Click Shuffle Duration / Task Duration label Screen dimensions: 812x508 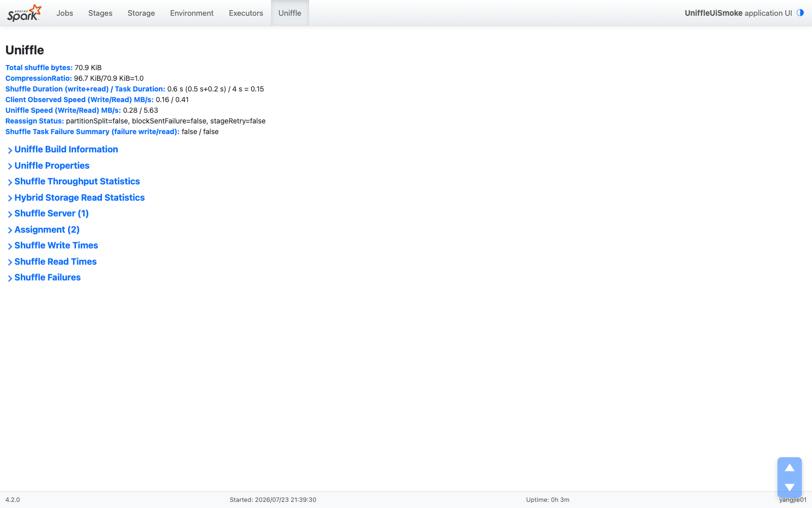[x=85, y=89]
